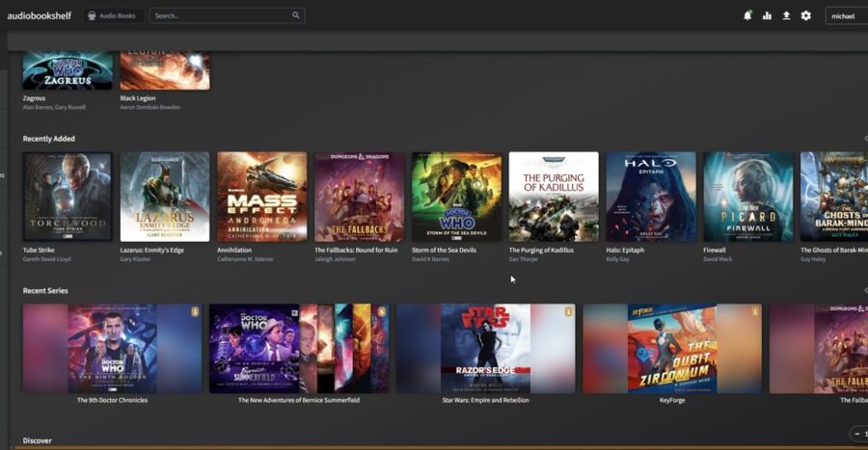Click the Recently Added shelf heading
Viewport: 868px width, 450px height.
point(49,139)
